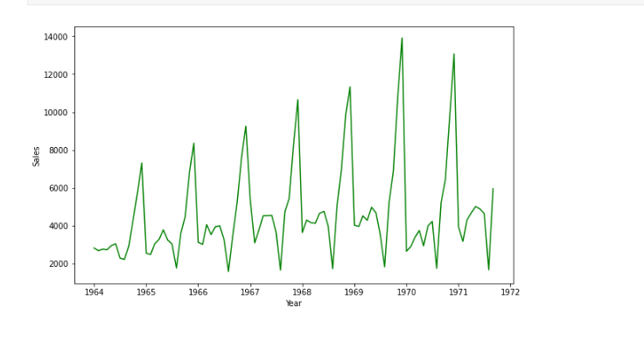Image resolution: width=644 pixels, height=357 pixels.
Task: Click the 6000 y-axis tick label
Action: pyautogui.click(x=59, y=188)
